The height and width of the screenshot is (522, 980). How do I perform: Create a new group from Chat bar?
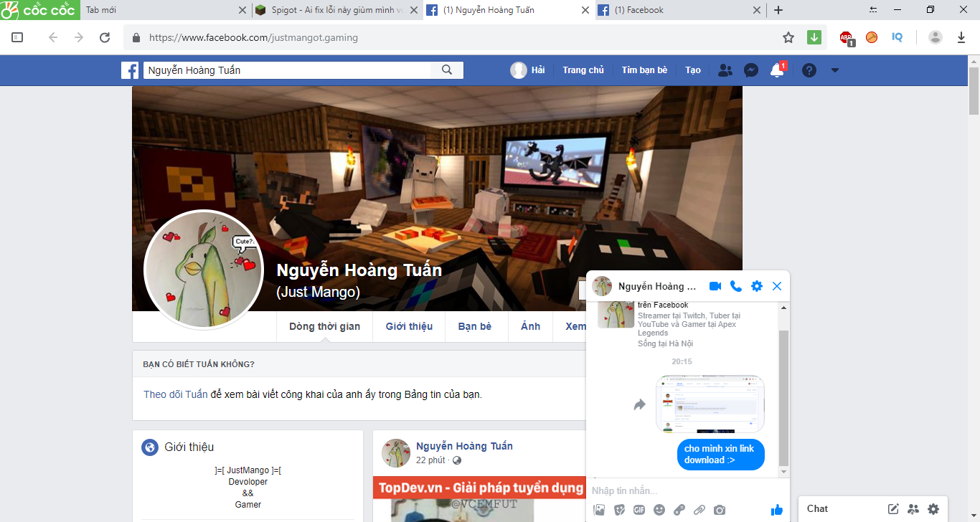tap(913, 509)
